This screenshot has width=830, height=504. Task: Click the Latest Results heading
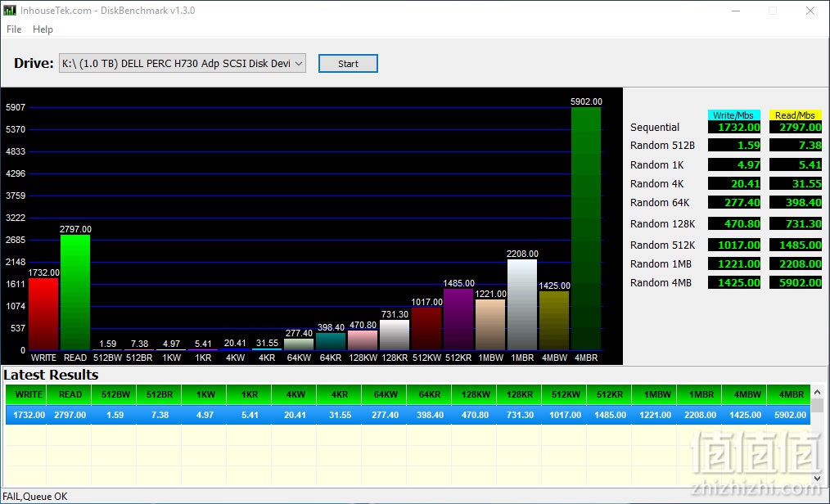[x=51, y=375]
